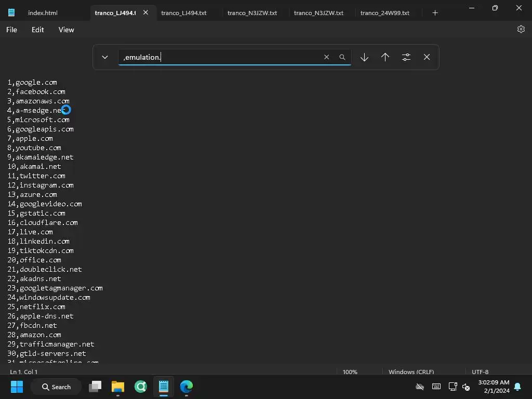Click the line 23,googletagmanager.com

coord(55,288)
